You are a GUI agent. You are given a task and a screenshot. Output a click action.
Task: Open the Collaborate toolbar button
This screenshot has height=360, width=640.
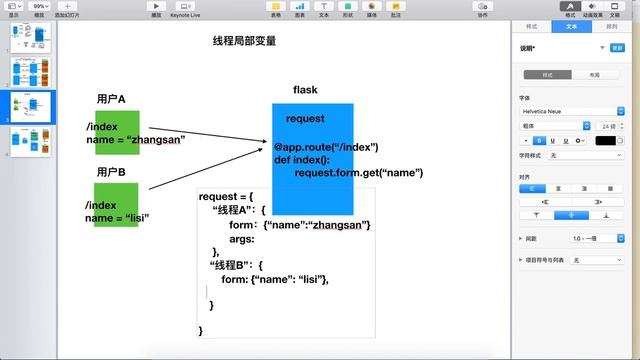click(x=483, y=6)
